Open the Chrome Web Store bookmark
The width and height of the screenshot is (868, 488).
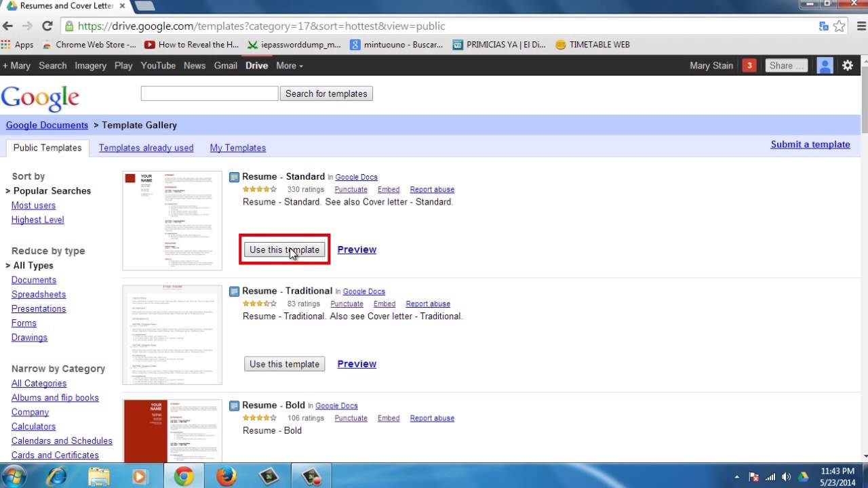(89, 45)
